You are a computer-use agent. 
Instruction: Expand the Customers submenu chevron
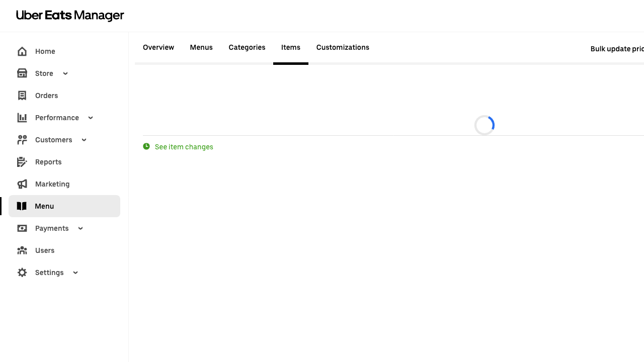click(x=84, y=140)
